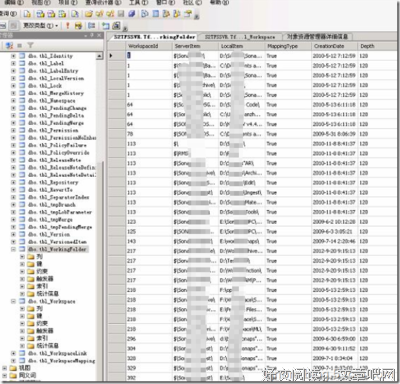Expand 索引 folder under tbl_WorkingFolder
This screenshot has width=400, height=384.
click(22, 286)
